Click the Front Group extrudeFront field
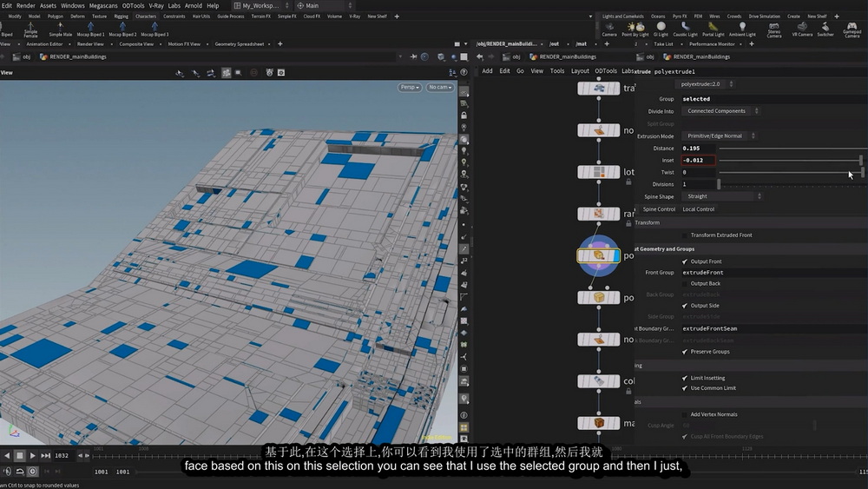This screenshot has width=868, height=489. pos(774,273)
